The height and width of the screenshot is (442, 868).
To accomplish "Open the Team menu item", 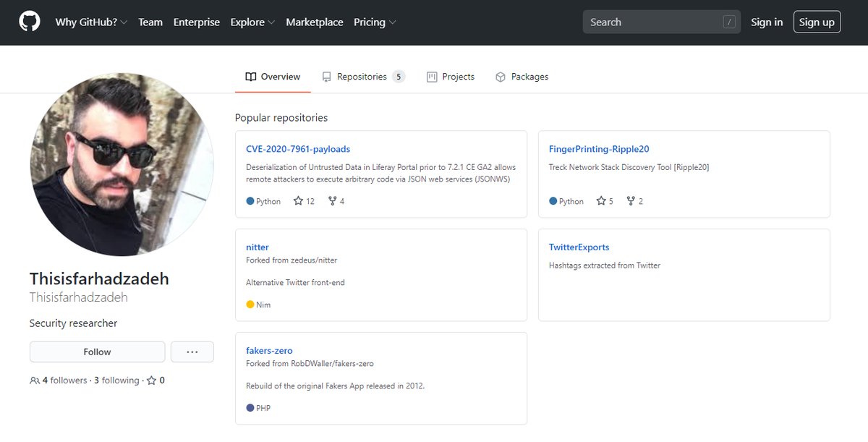I will (150, 22).
